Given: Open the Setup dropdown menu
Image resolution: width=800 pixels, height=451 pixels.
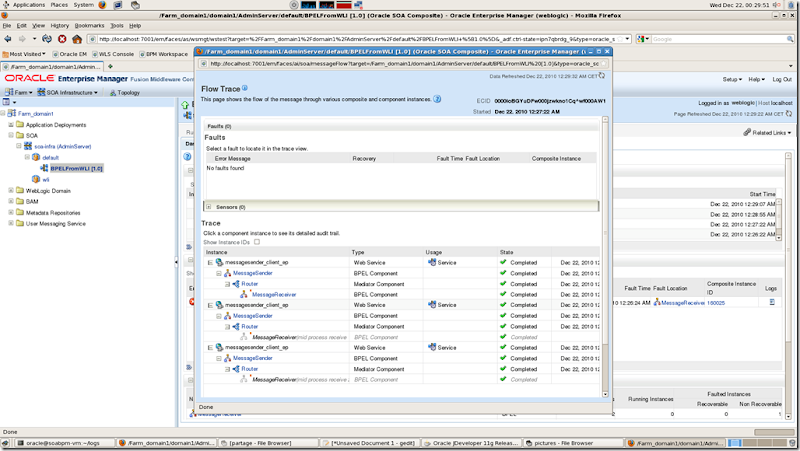Looking at the screenshot, I should click(x=732, y=80).
